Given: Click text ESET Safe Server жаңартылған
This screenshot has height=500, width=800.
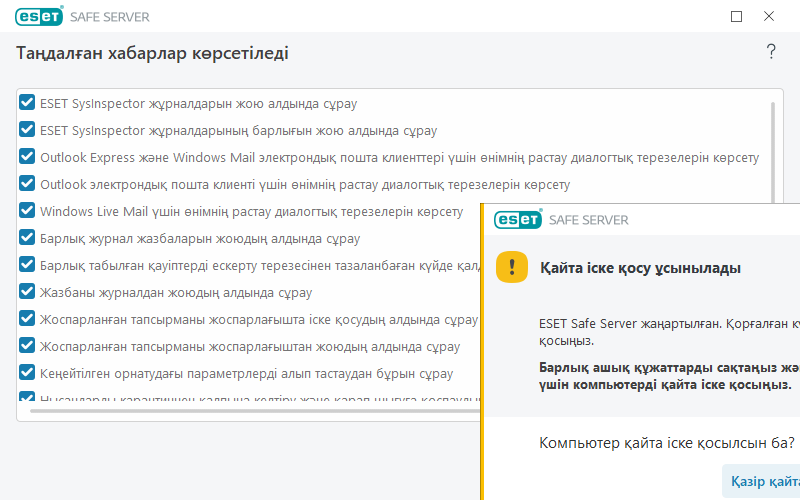Looking at the screenshot, I should (631, 323).
